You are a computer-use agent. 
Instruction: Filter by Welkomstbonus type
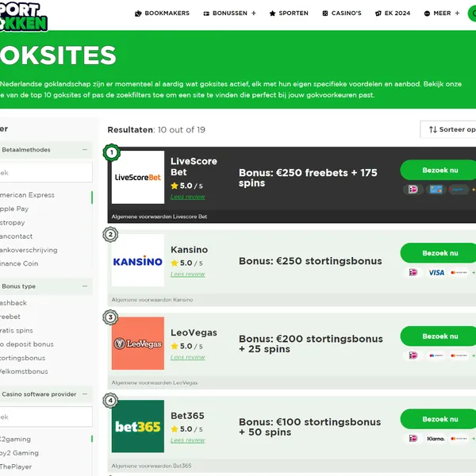coord(24,371)
